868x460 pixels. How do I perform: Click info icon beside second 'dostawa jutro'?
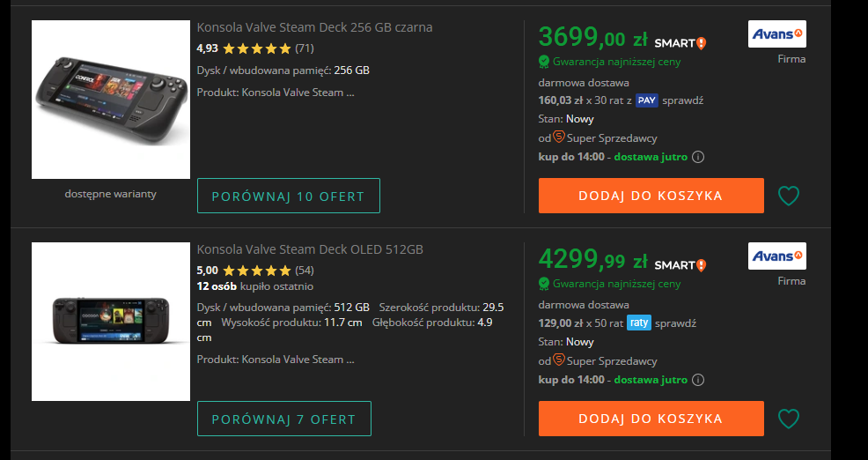point(699,380)
